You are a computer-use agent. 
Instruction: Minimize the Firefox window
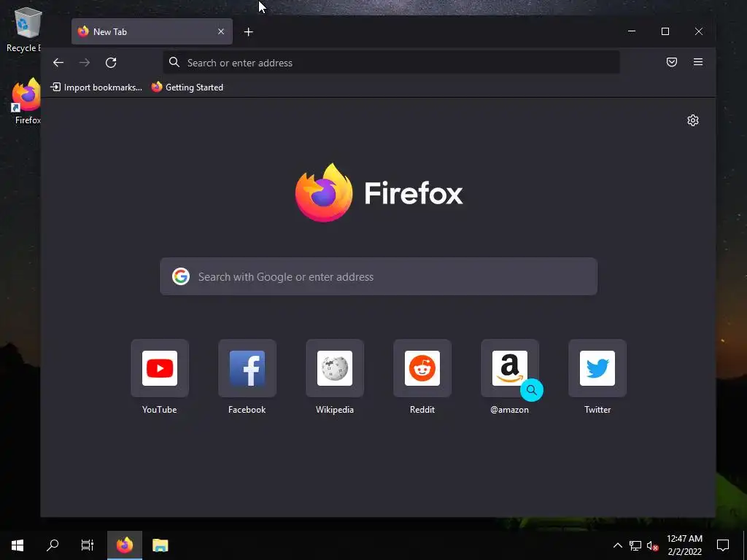(632, 31)
